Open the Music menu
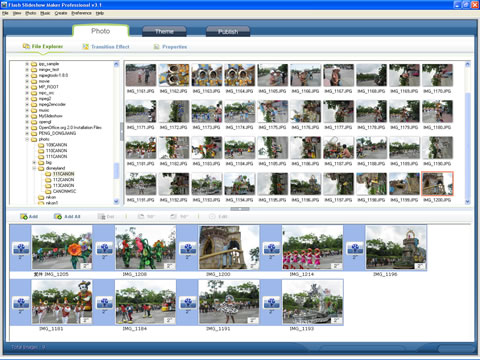Image resolution: width=480 pixels, height=360 pixels. tap(45, 13)
